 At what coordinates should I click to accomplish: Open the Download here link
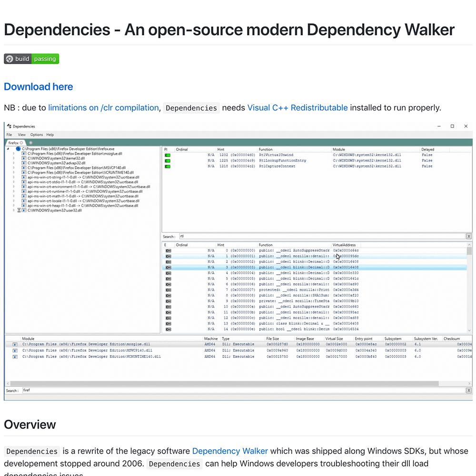click(38, 87)
